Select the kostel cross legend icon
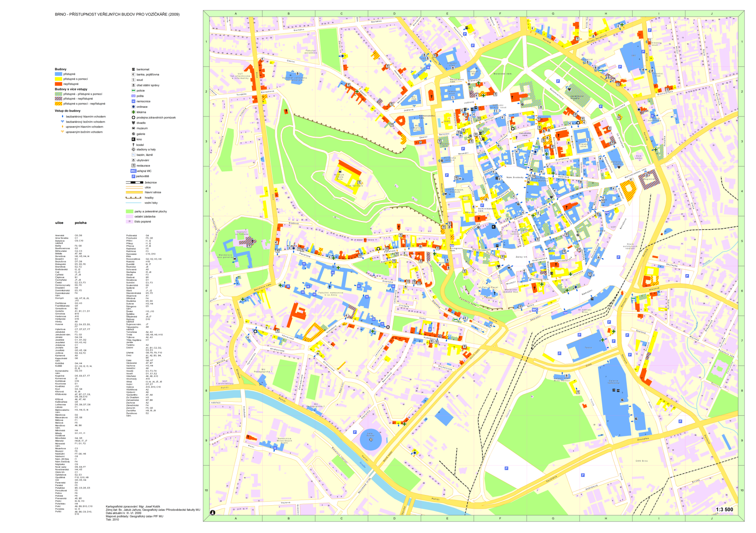This screenshot has width=756, height=533. [133, 145]
